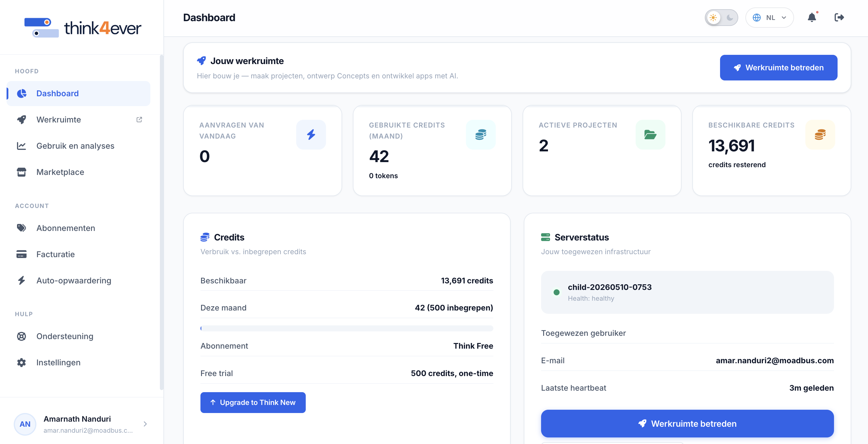Switch to dark mode with moon toggle
This screenshot has height=444, width=868.
[x=730, y=18]
